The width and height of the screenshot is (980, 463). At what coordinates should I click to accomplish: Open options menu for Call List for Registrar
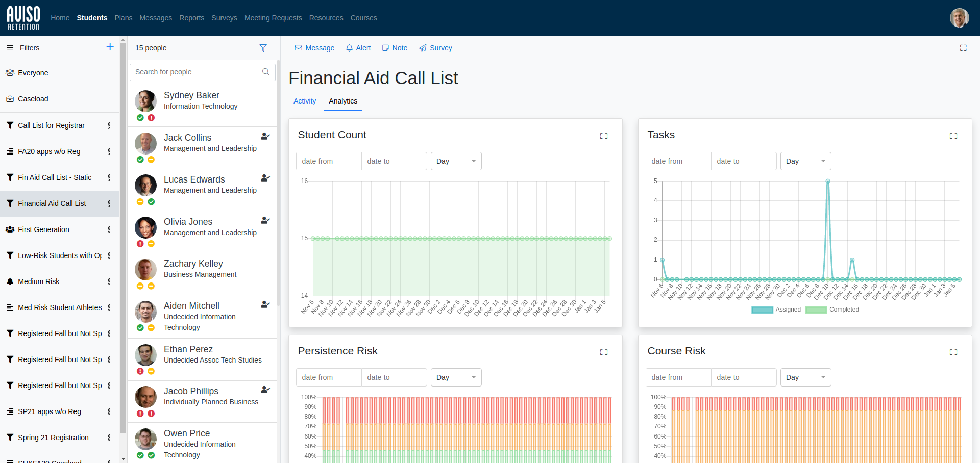[109, 125]
